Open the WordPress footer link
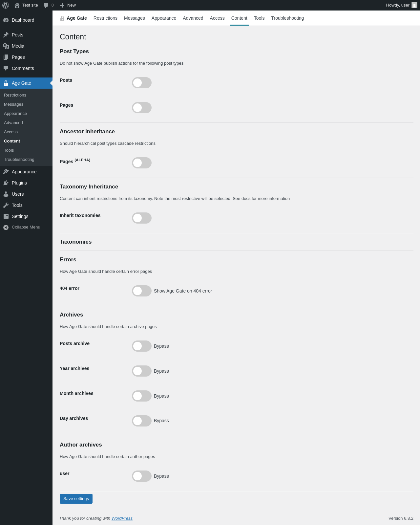The height and width of the screenshot is (525, 420). [x=122, y=518]
